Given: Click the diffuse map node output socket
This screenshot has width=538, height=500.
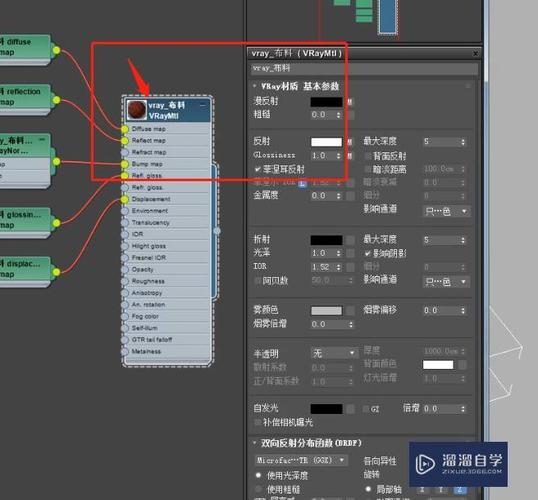Looking at the screenshot, I should [57, 50].
